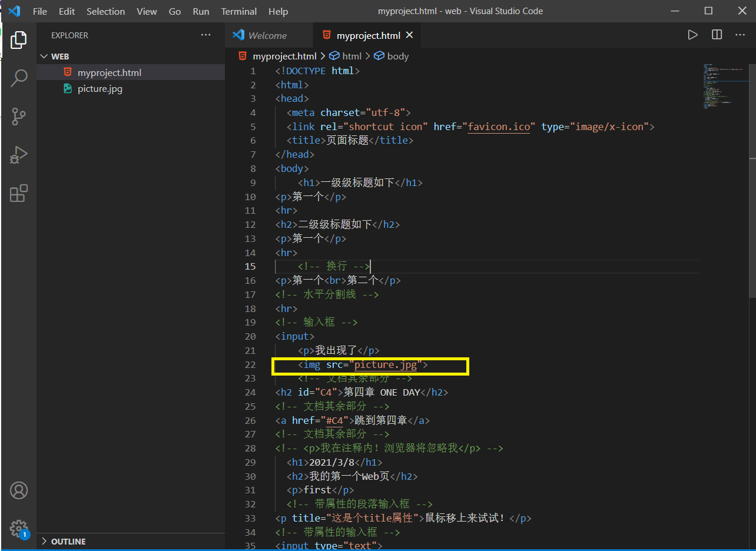Open the Run and Debug view

[x=19, y=155]
